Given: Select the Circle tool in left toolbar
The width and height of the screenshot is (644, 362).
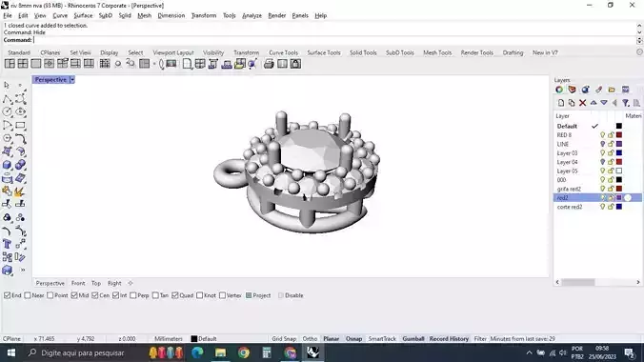Looking at the screenshot, I should pos(7,111).
